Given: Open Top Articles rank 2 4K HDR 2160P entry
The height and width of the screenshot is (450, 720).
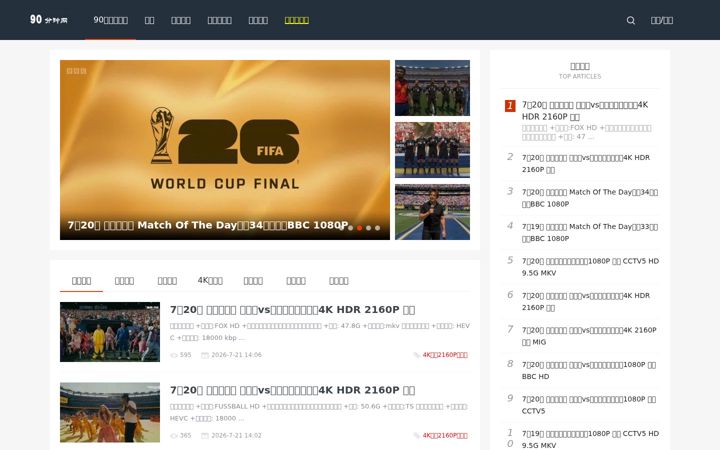Looking at the screenshot, I should click(586, 163).
